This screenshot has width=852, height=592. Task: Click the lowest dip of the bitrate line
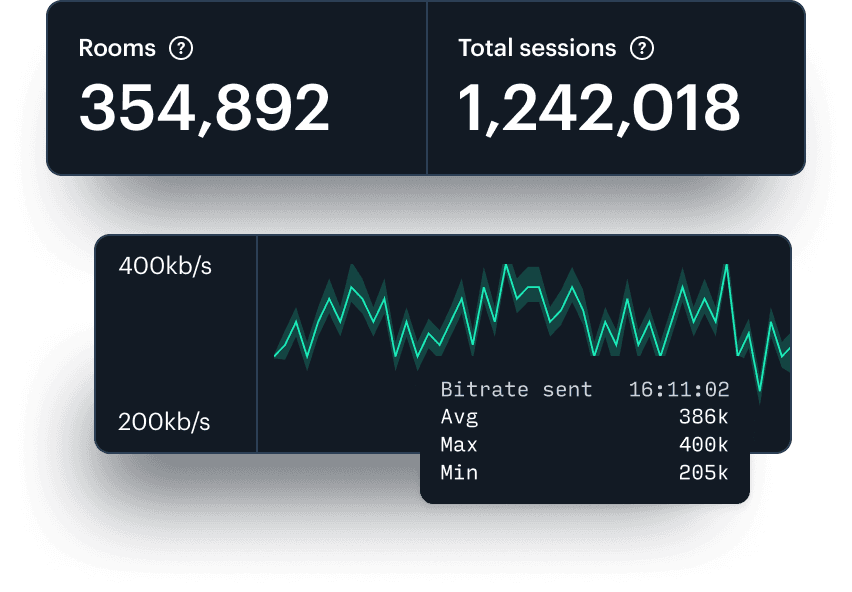(x=760, y=390)
